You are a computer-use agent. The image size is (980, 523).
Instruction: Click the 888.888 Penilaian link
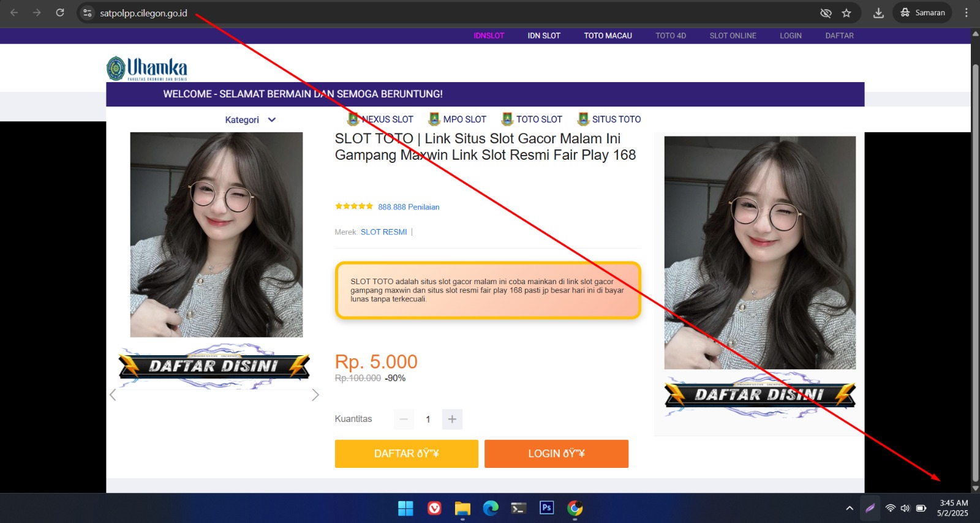pyautogui.click(x=409, y=207)
